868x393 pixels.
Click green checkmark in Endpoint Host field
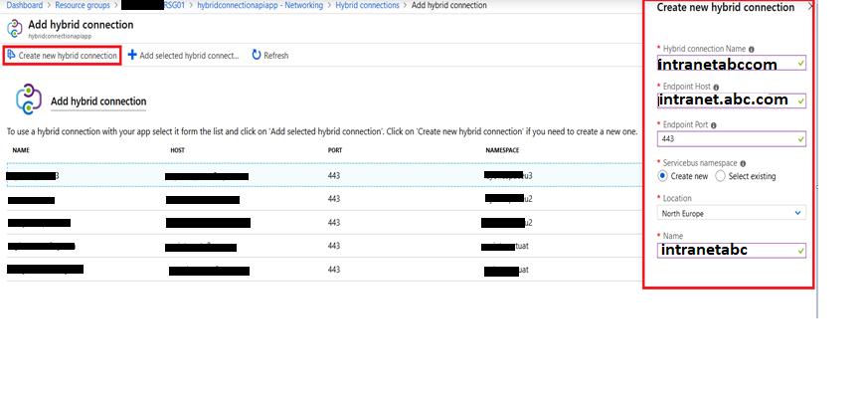click(x=800, y=101)
